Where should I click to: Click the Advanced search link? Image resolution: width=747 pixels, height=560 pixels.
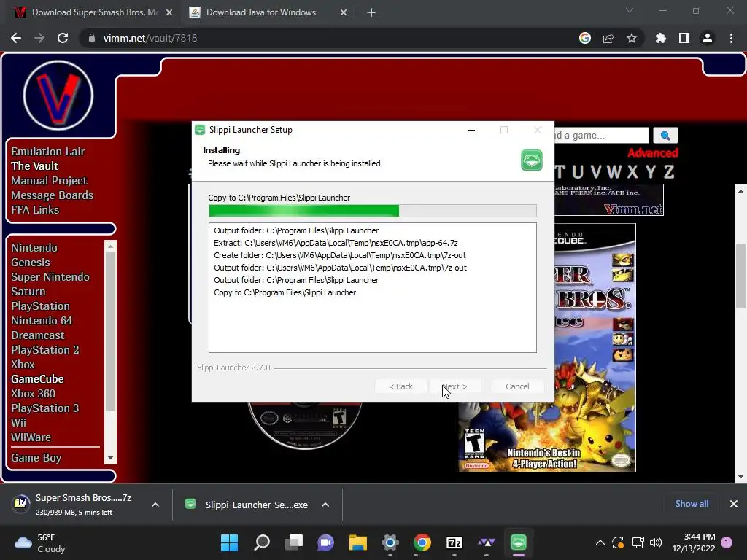click(653, 153)
